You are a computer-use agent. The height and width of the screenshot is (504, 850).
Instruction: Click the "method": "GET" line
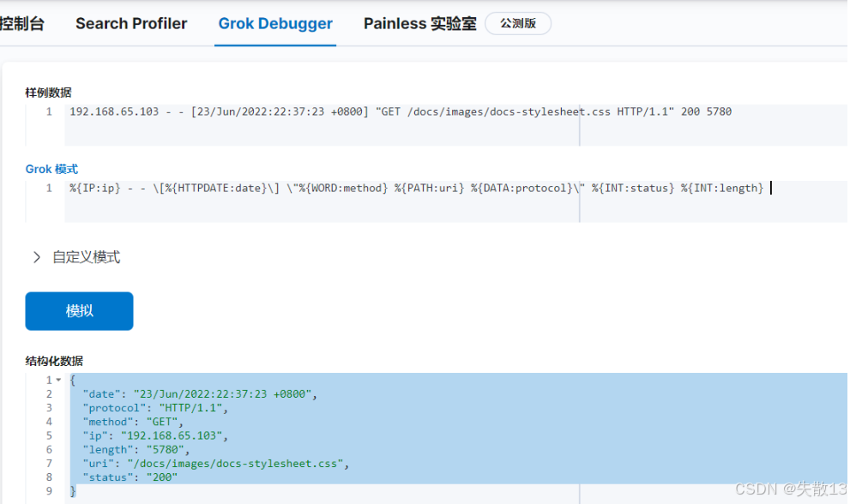tap(133, 422)
